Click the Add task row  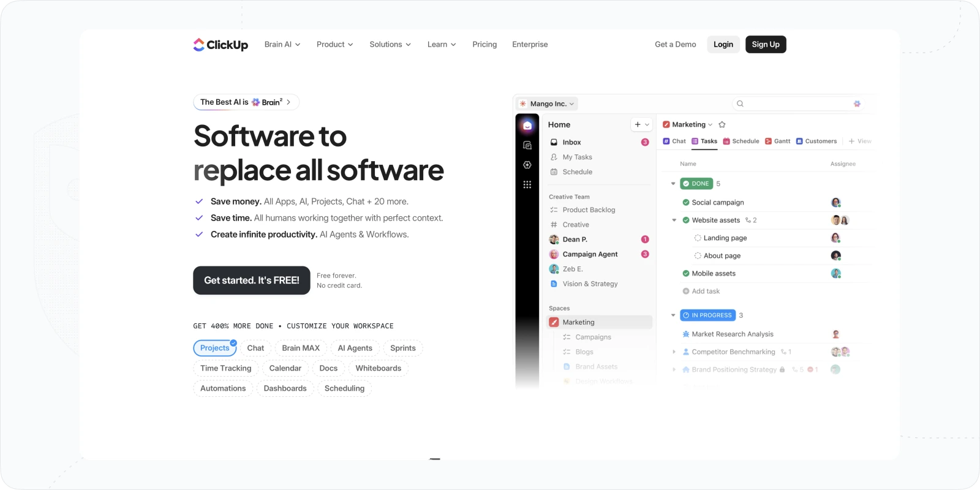pyautogui.click(x=701, y=292)
